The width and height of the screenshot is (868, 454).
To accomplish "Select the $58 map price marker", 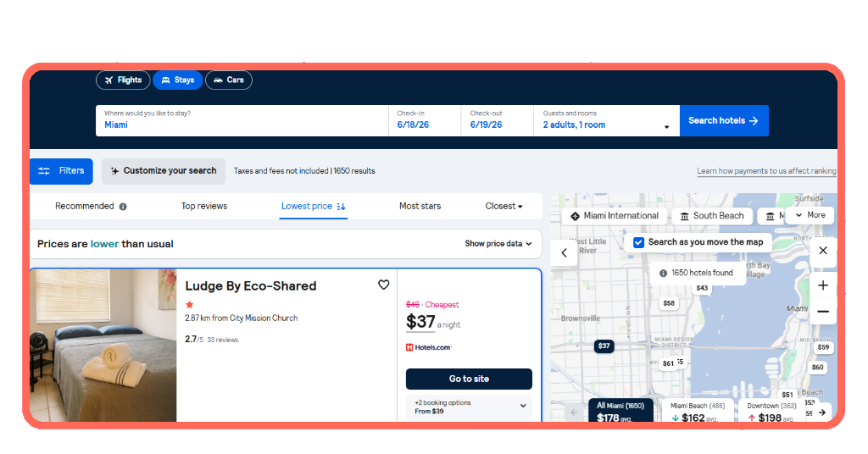I will 669,303.
